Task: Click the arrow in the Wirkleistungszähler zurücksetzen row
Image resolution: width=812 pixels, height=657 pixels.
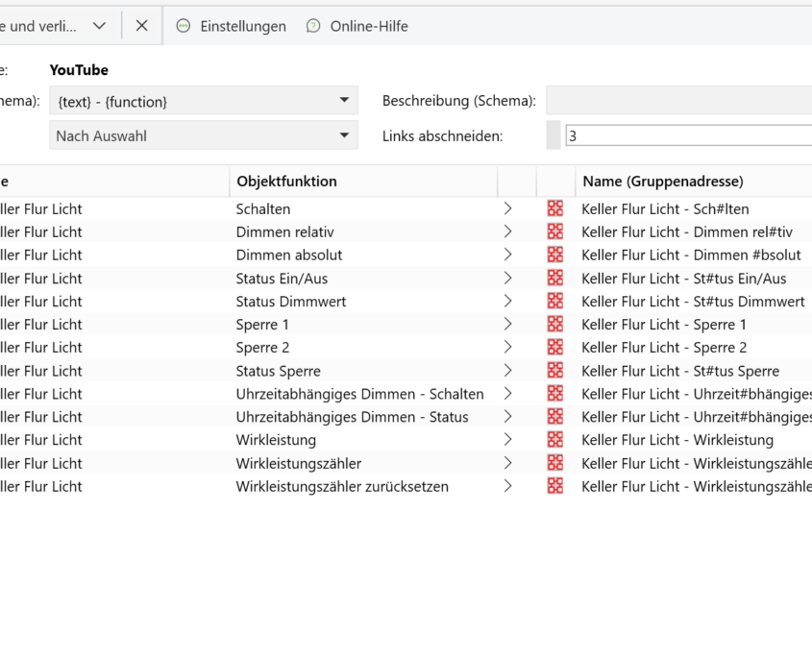Action: point(507,486)
